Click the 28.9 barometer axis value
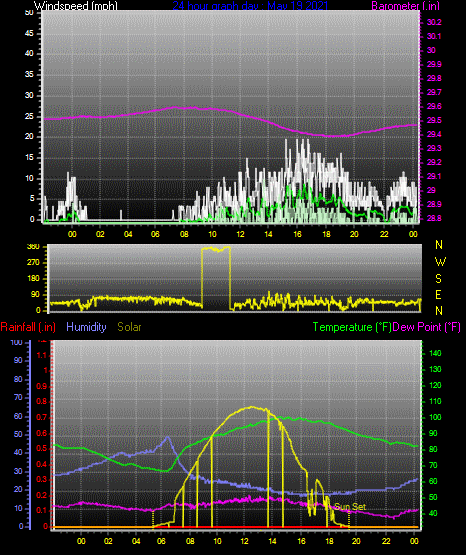 pyautogui.click(x=434, y=205)
